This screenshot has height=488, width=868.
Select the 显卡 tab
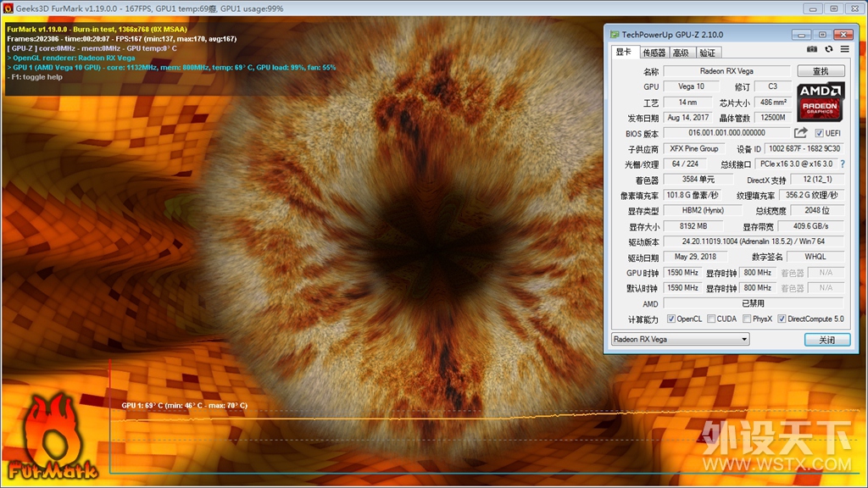pyautogui.click(x=624, y=52)
